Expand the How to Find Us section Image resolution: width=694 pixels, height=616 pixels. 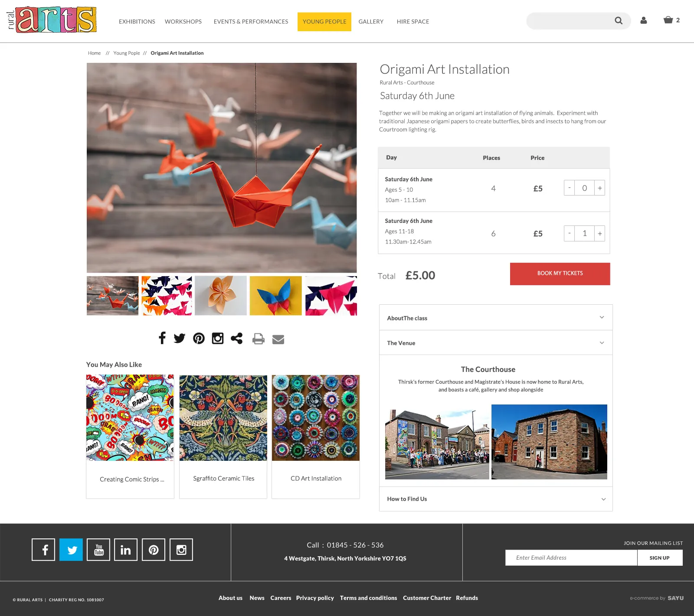pyautogui.click(x=496, y=499)
